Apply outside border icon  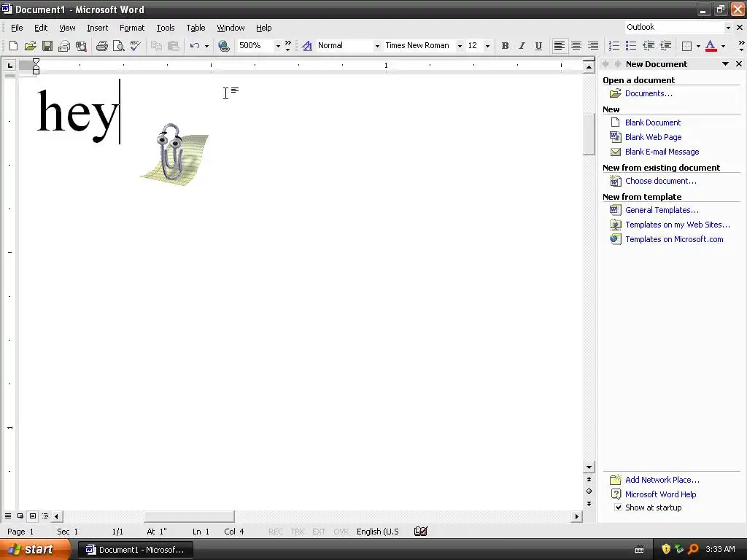click(x=686, y=46)
